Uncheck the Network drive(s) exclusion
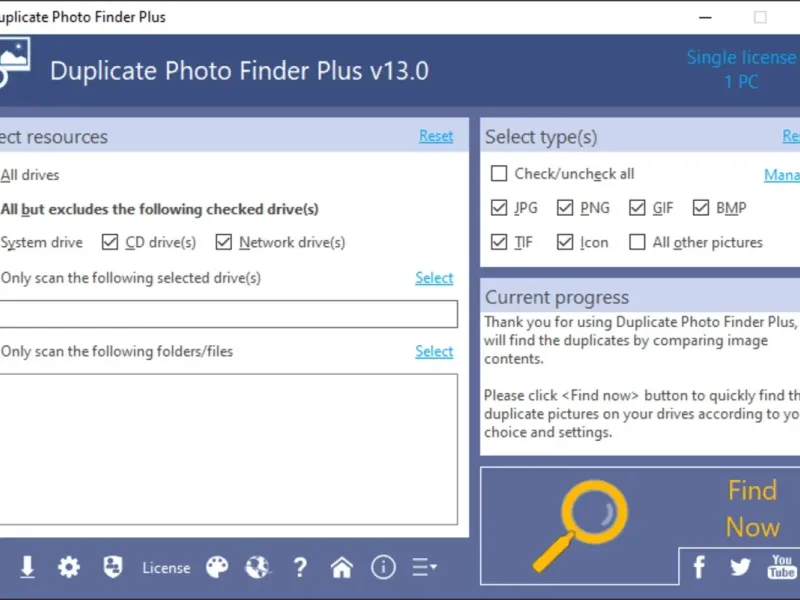The image size is (800, 600). 223,242
